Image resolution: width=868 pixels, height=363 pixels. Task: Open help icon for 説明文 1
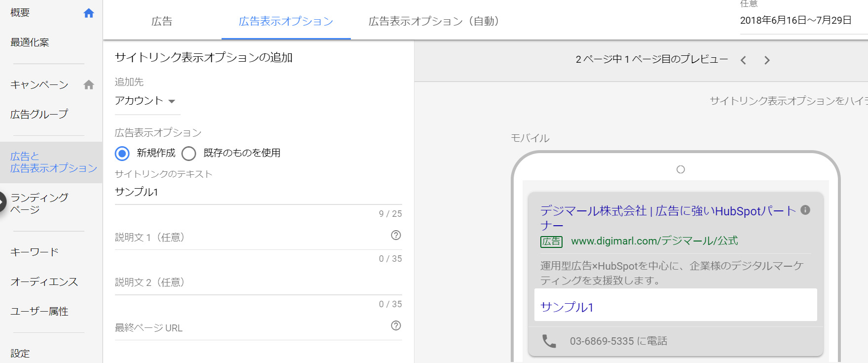pyautogui.click(x=396, y=235)
